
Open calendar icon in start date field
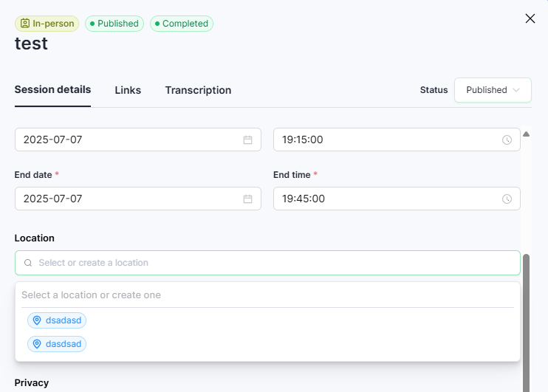pyautogui.click(x=248, y=140)
